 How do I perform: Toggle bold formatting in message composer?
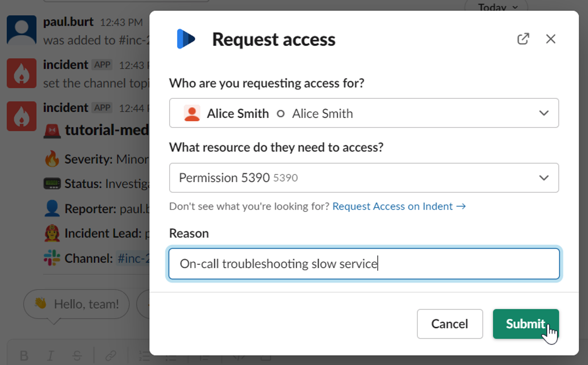pos(24,356)
